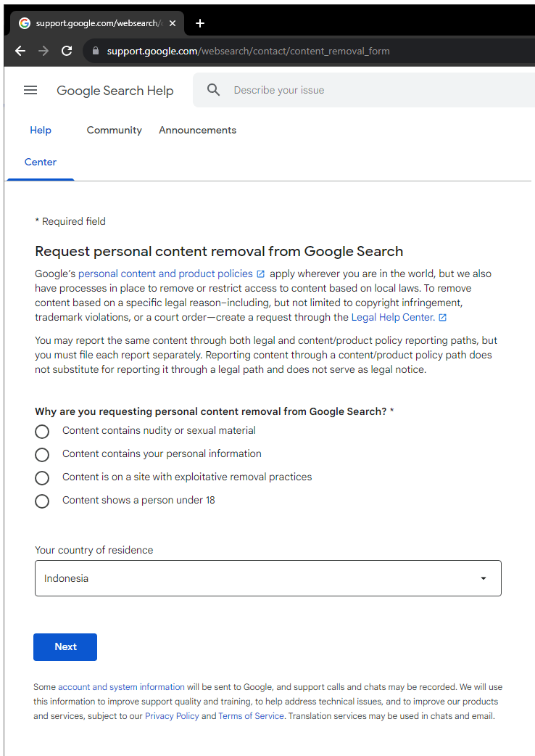Click the Next button
The height and width of the screenshot is (756, 535).
(65, 646)
